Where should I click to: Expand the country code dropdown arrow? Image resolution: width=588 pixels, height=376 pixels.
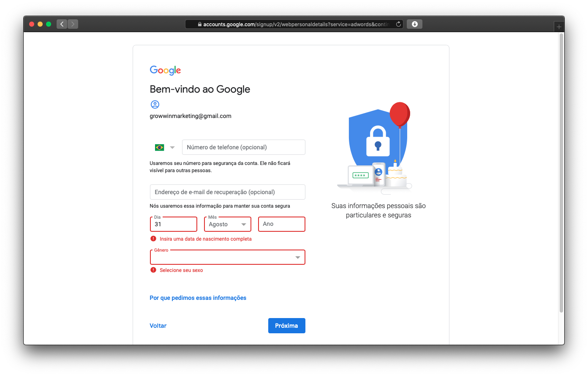point(172,148)
